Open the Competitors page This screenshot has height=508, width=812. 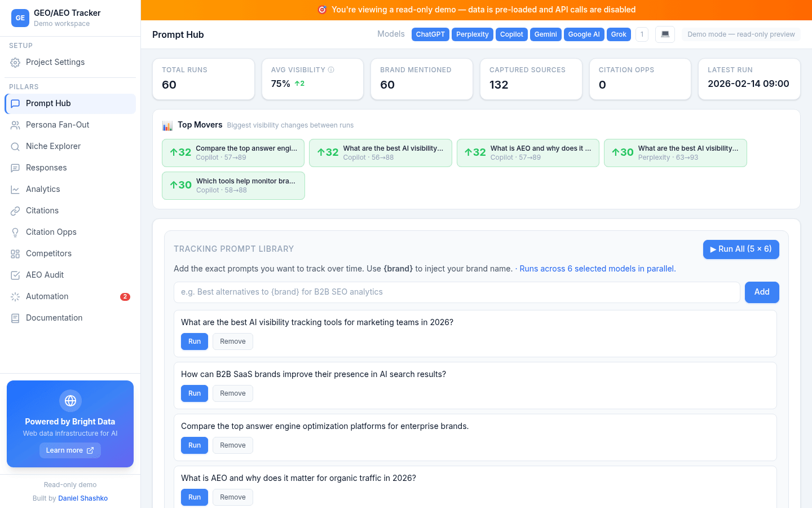pyautogui.click(x=70, y=253)
